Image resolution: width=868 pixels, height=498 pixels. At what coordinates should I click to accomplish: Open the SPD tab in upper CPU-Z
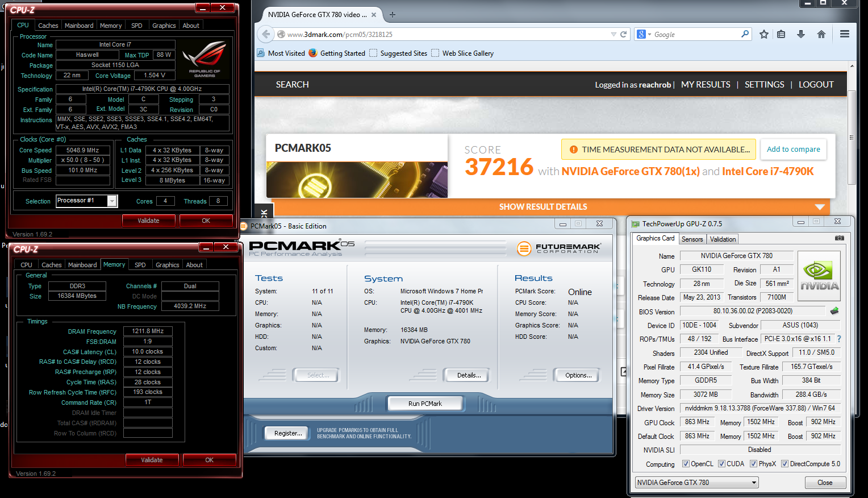click(x=137, y=26)
